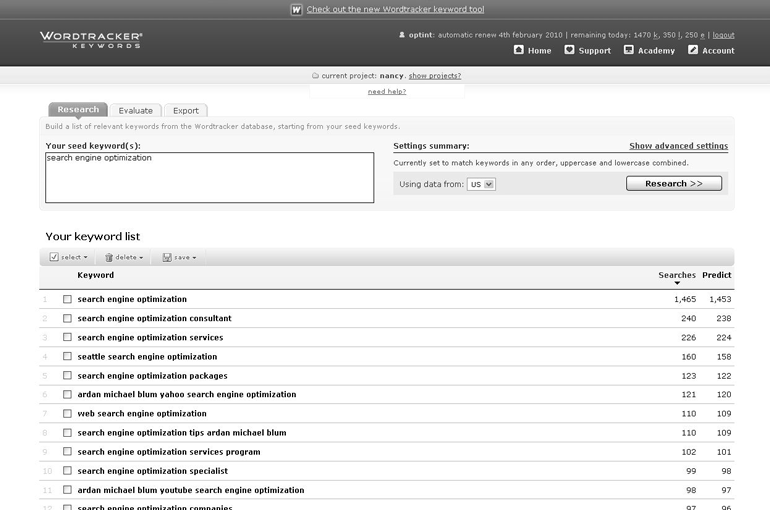Check search engine optimization specialist checkbox

67,471
